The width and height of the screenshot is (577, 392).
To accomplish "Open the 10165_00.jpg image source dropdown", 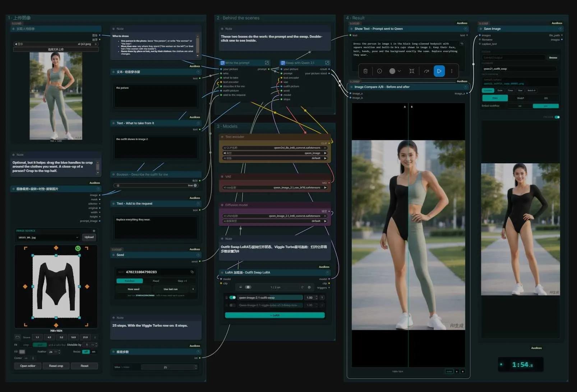I will tap(48, 237).
